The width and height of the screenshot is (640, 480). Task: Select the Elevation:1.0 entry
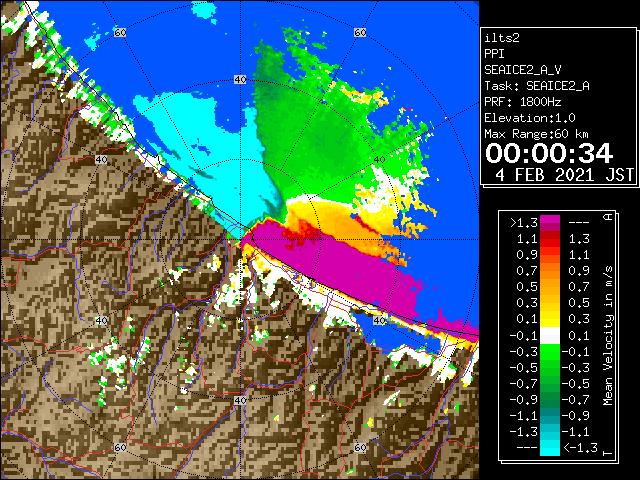530,118
